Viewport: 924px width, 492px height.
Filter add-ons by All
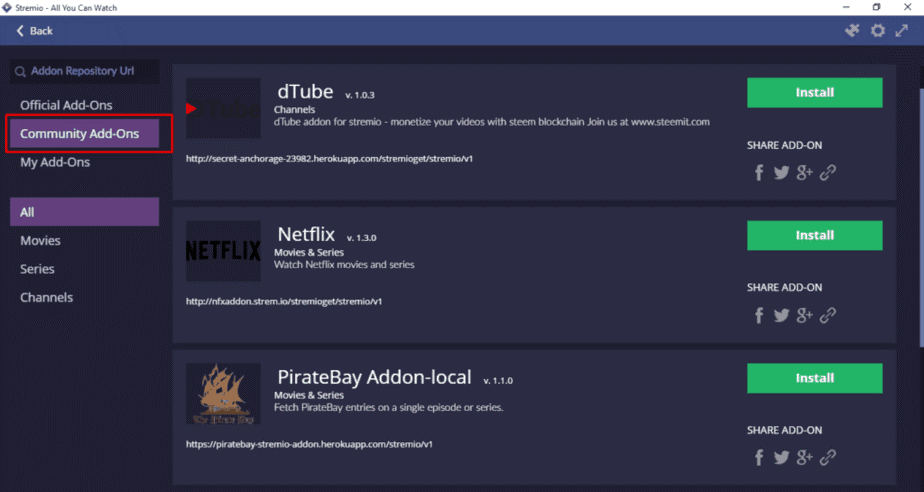(84, 212)
